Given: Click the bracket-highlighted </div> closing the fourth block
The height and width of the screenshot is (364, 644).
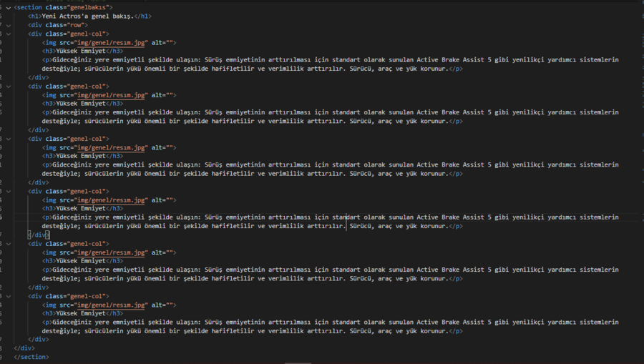Looking at the screenshot, I should click(38, 235).
